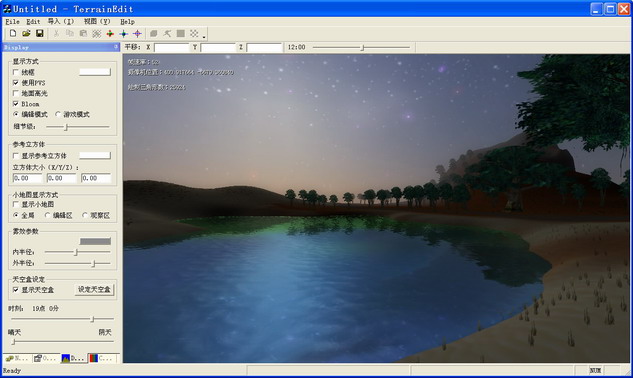Click the 12:00 time label in top bar
Screen dimensions: 633x378
tap(296, 47)
